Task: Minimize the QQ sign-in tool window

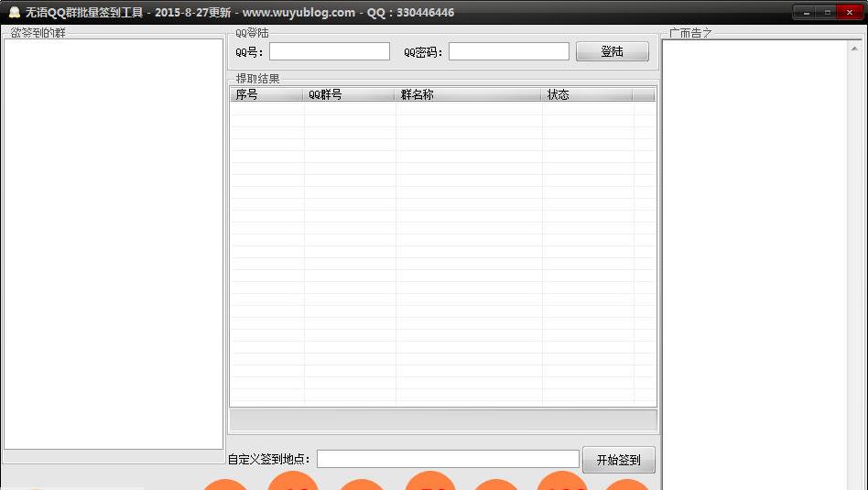Action: 806,12
